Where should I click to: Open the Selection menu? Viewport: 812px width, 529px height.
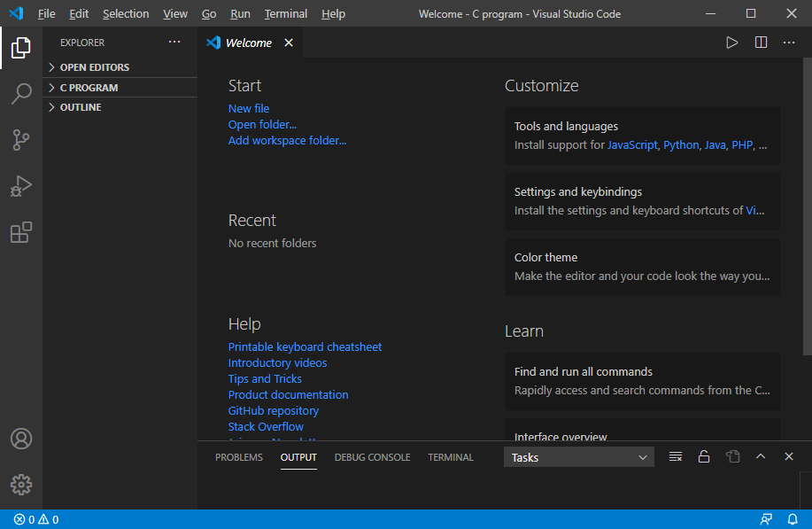(x=126, y=14)
